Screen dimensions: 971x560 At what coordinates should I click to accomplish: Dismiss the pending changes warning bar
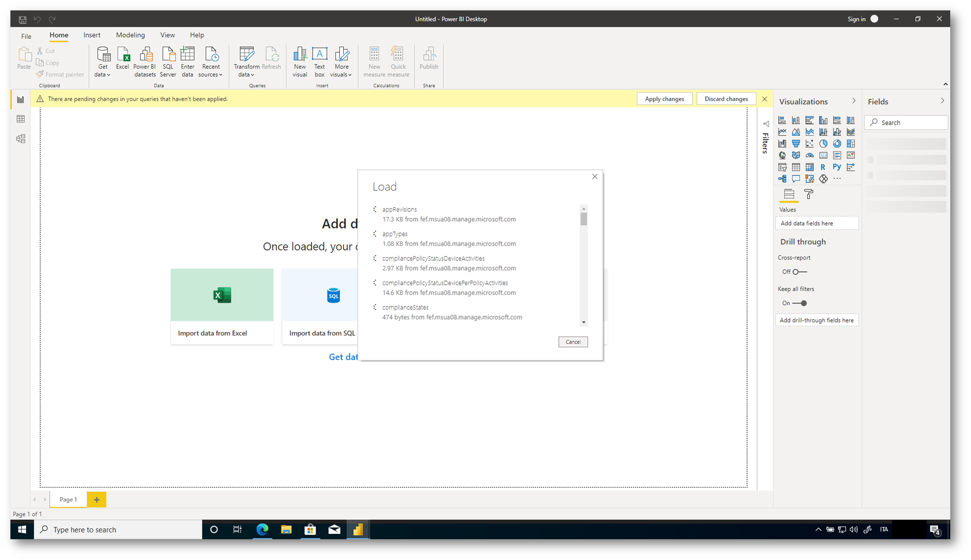(x=765, y=99)
